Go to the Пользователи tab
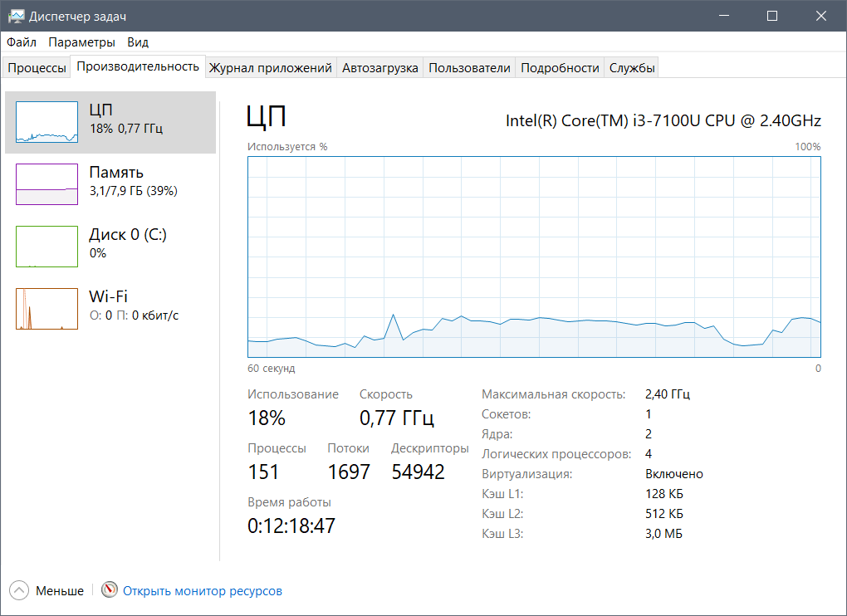The image size is (847, 616). click(469, 68)
